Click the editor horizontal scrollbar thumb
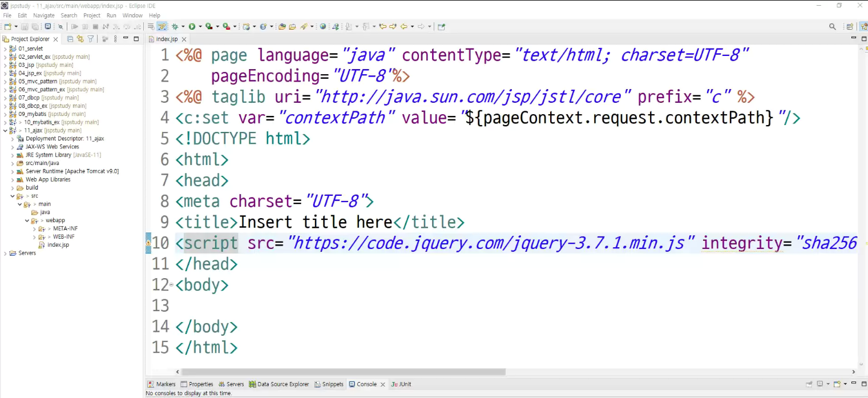This screenshot has height=398, width=868. (343, 372)
